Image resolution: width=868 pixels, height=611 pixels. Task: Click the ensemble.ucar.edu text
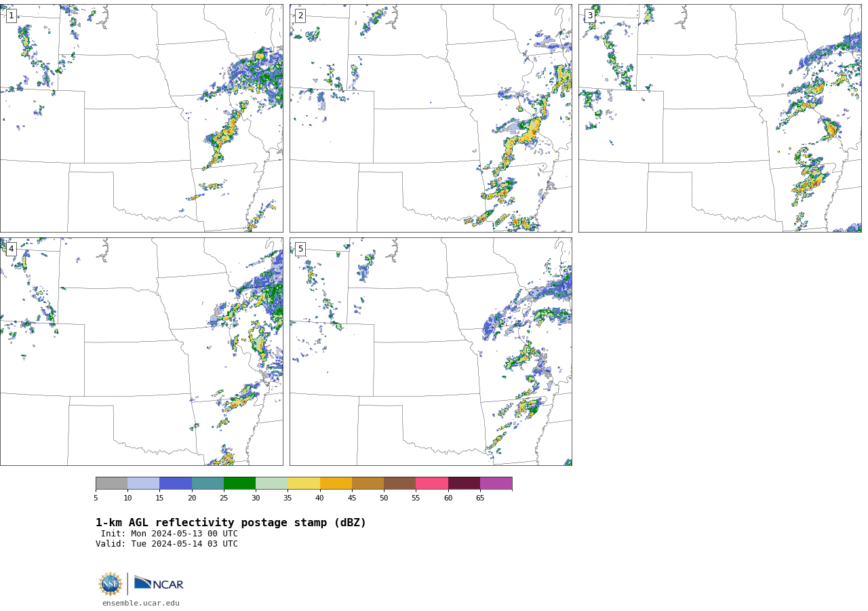click(141, 604)
